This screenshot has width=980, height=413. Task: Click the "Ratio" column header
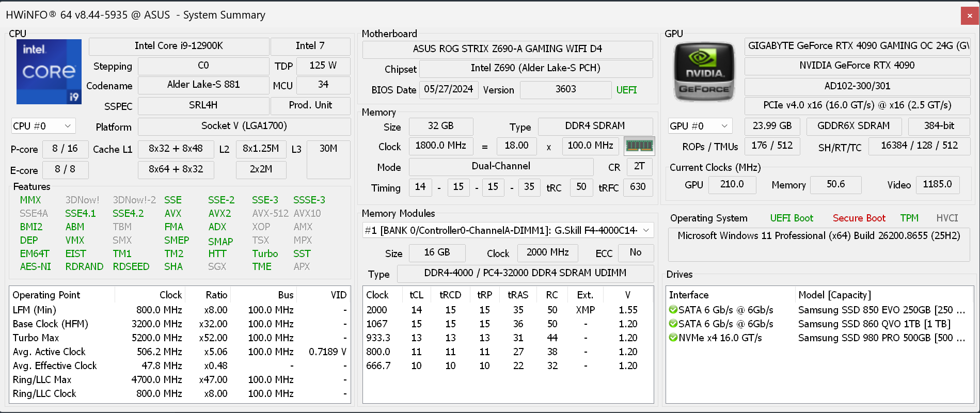click(208, 295)
